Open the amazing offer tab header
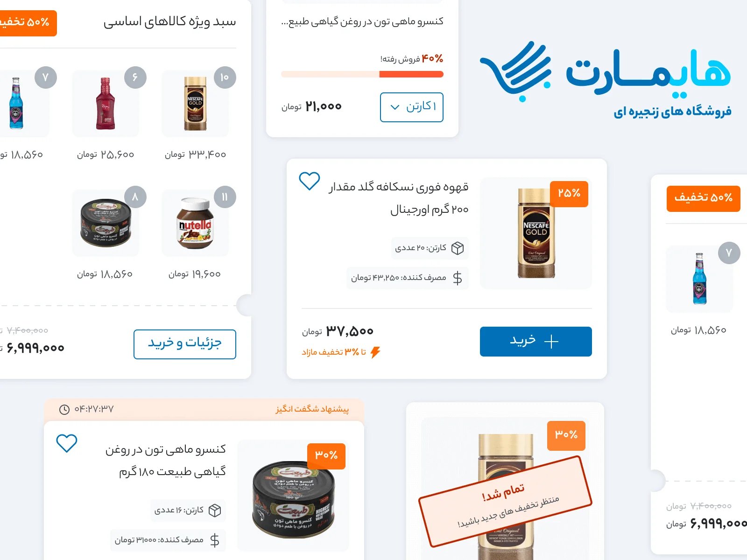Image resolution: width=747 pixels, height=560 pixels. pyautogui.click(x=204, y=409)
